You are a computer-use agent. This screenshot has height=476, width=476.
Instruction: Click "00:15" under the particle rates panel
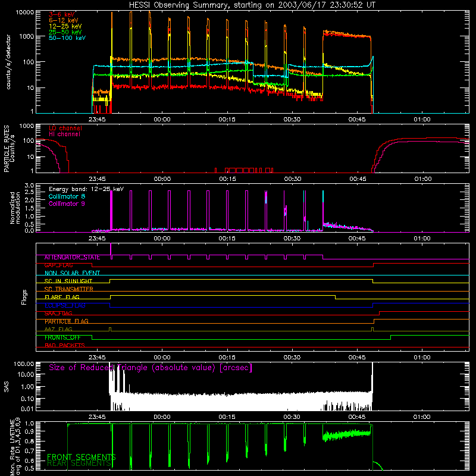pyautogui.click(x=227, y=179)
